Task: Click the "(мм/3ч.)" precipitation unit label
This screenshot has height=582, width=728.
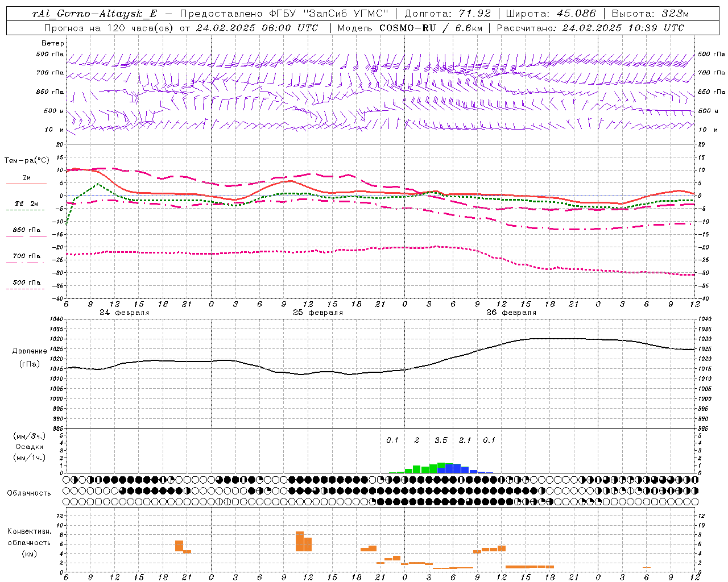Action: (30, 436)
